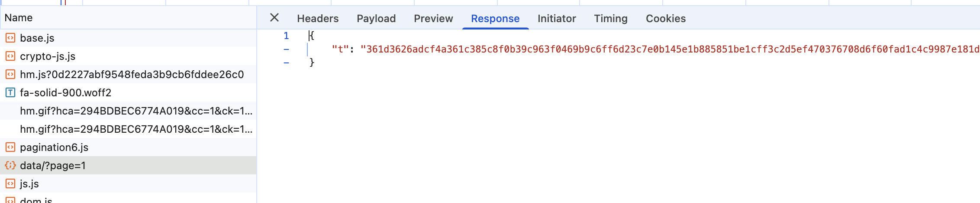
Task: Select the dom.js request row
Action: [x=36, y=200]
